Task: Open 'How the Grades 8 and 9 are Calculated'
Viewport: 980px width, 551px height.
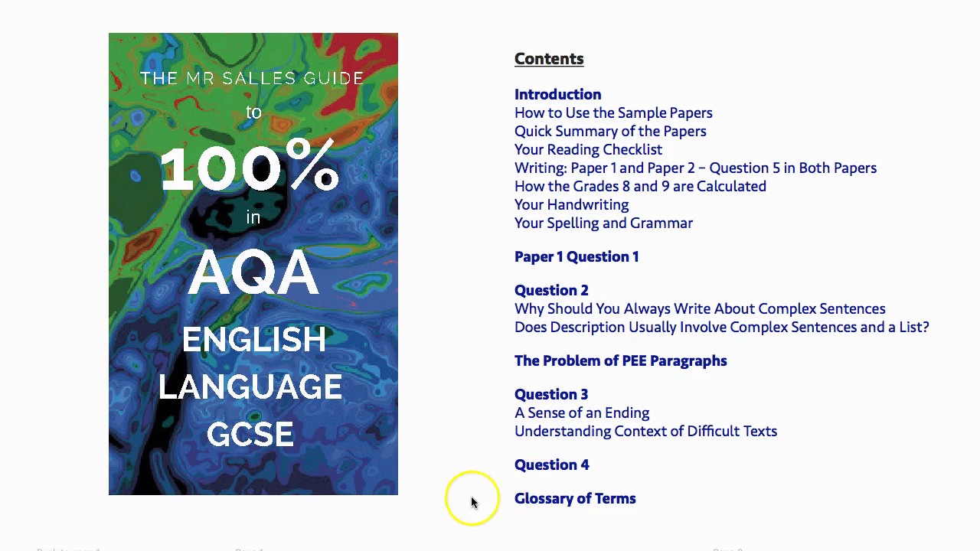Action: coord(640,186)
